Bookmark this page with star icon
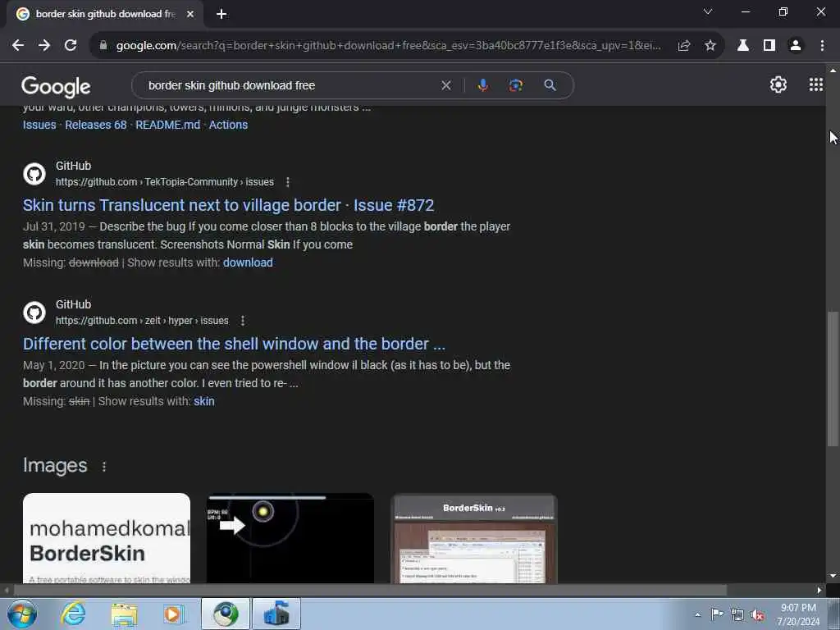The height and width of the screenshot is (630, 840). point(710,46)
